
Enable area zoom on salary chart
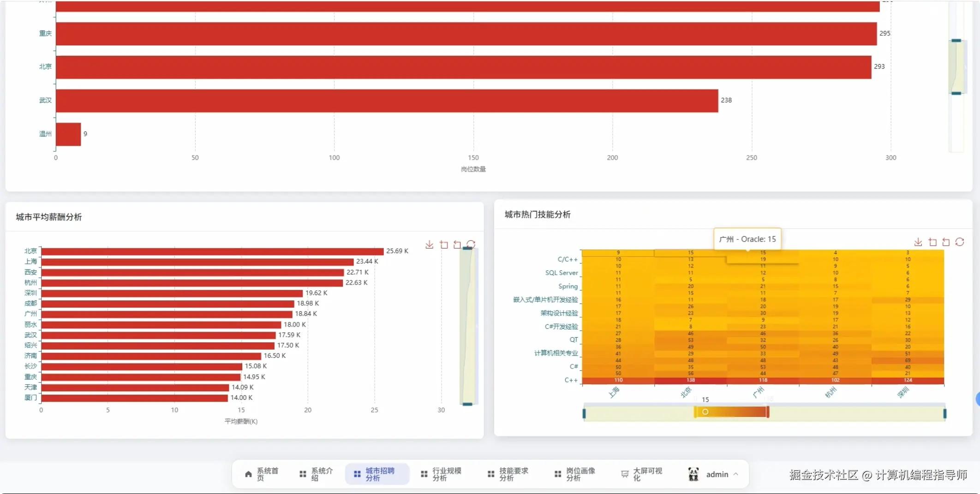pos(444,244)
